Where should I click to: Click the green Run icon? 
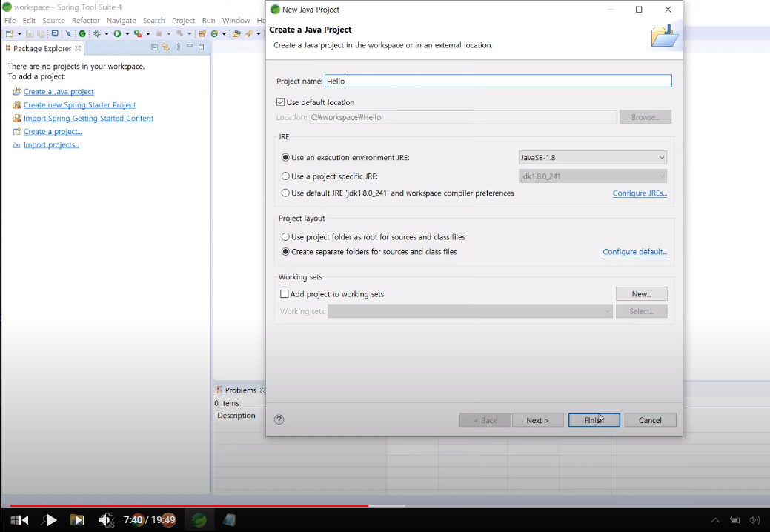pyautogui.click(x=117, y=34)
